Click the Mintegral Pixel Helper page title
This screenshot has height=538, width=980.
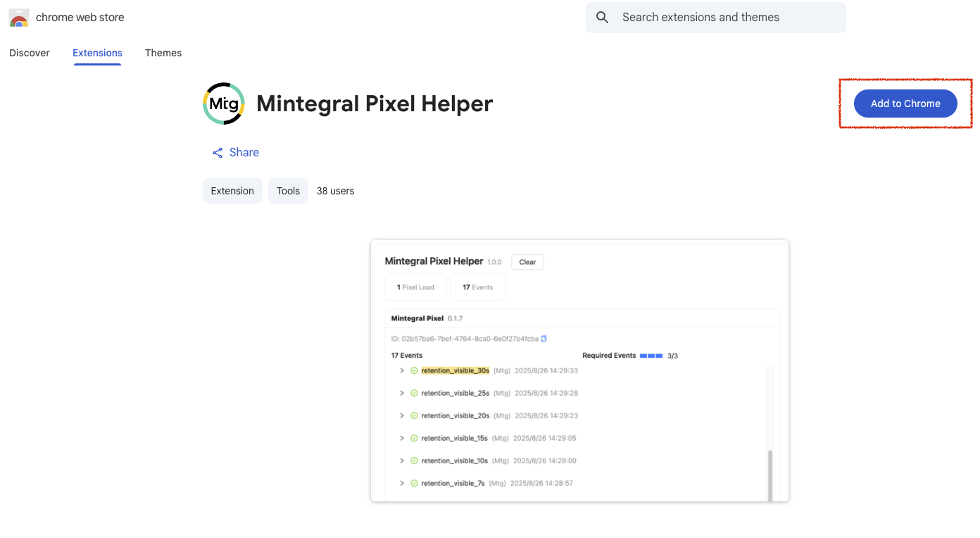coord(375,104)
